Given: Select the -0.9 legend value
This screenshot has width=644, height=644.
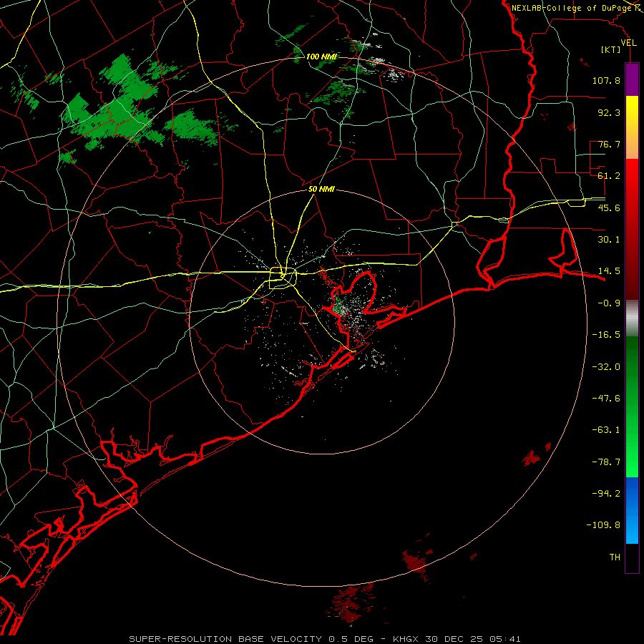Looking at the screenshot, I should [x=609, y=303].
